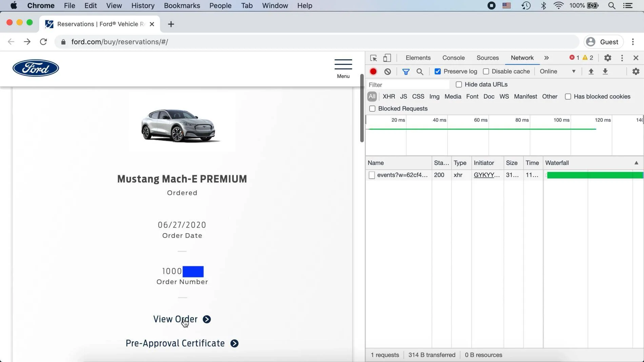Open the GYKYY initiator link

pyautogui.click(x=487, y=175)
